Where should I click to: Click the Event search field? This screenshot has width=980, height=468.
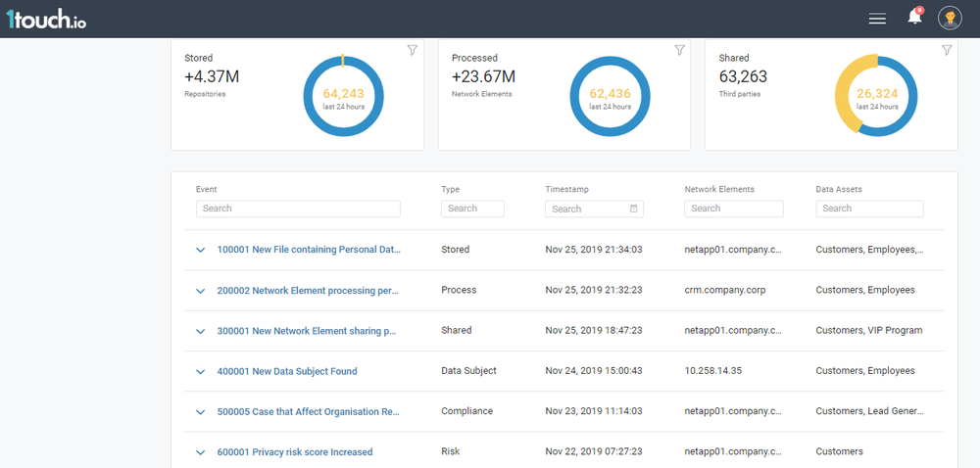coord(298,209)
